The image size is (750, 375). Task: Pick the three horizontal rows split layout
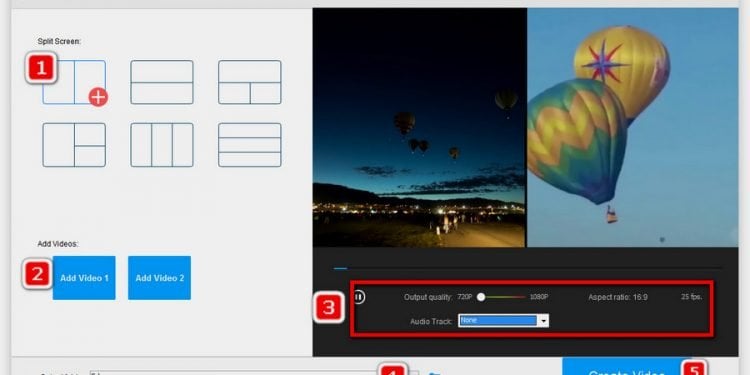click(250, 145)
